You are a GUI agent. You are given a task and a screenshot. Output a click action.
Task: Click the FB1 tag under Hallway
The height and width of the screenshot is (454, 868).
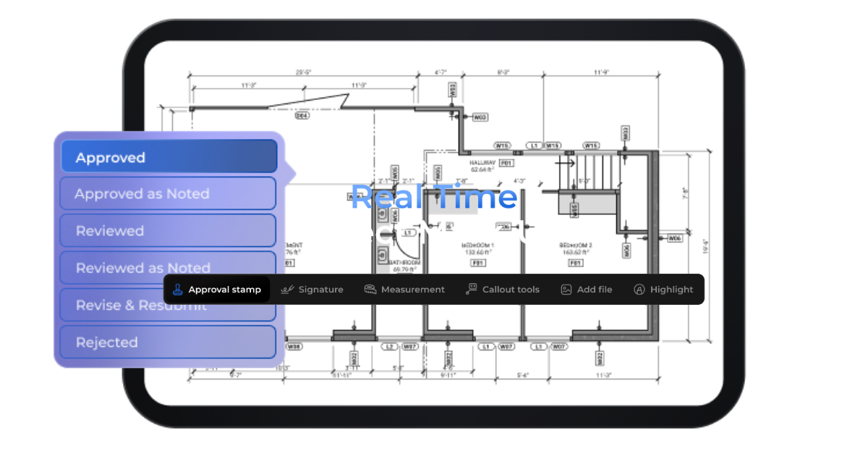[507, 163]
